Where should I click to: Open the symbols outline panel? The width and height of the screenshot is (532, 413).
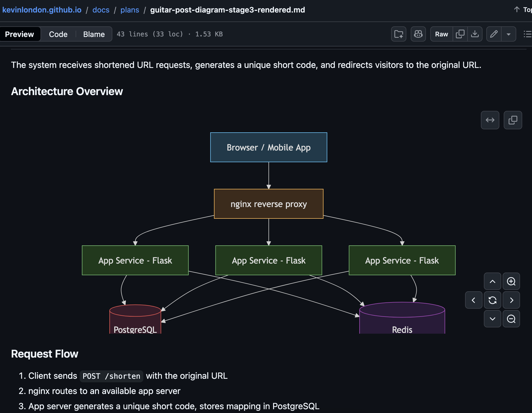[527, 34]
